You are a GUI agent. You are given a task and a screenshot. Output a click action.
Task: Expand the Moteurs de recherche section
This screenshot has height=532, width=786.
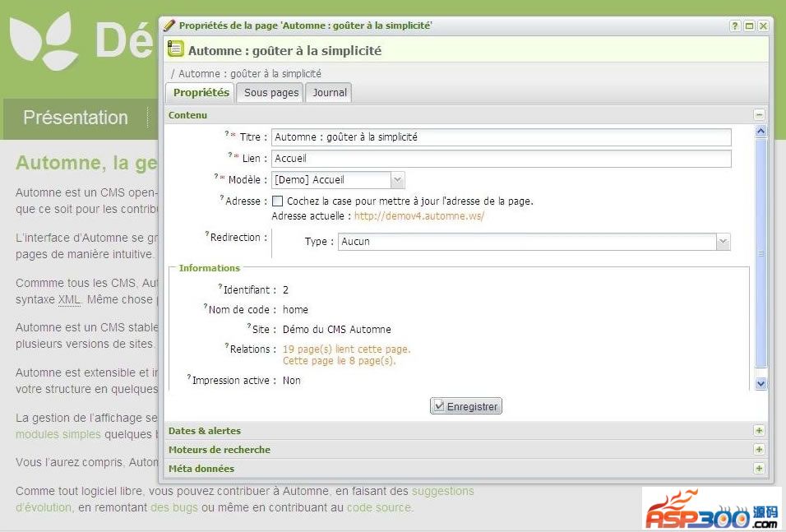click(x=759, y=449)
